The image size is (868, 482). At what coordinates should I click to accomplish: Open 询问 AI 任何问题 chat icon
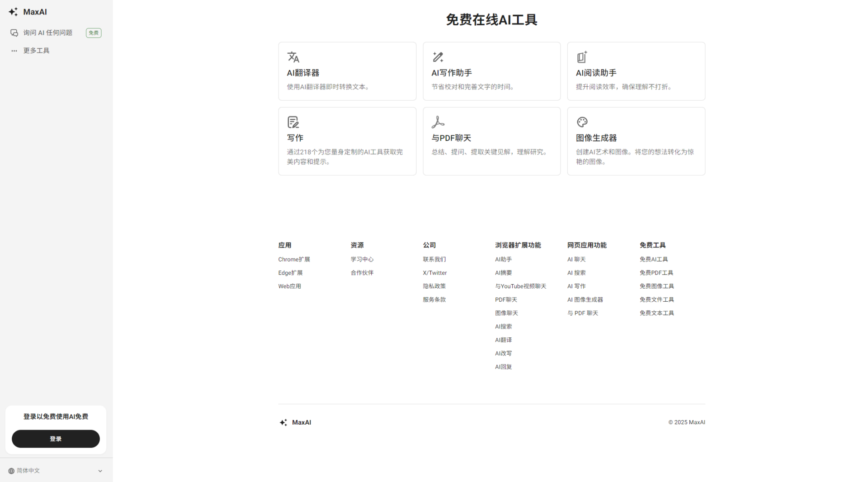click(14, 33)
